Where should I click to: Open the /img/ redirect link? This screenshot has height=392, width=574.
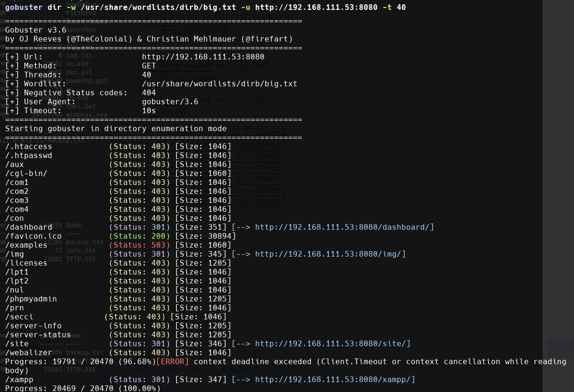(330, 254)
